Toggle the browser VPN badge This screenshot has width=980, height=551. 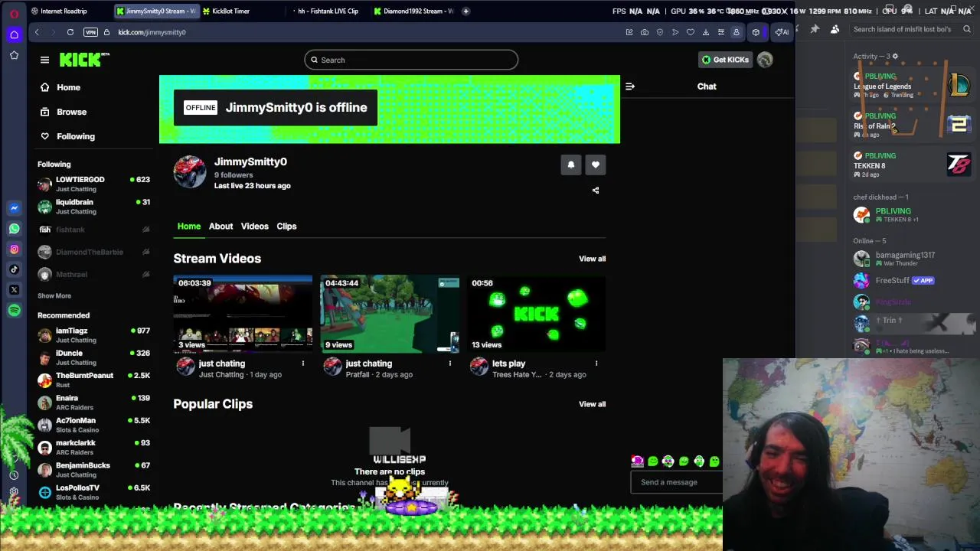point(91,32)
